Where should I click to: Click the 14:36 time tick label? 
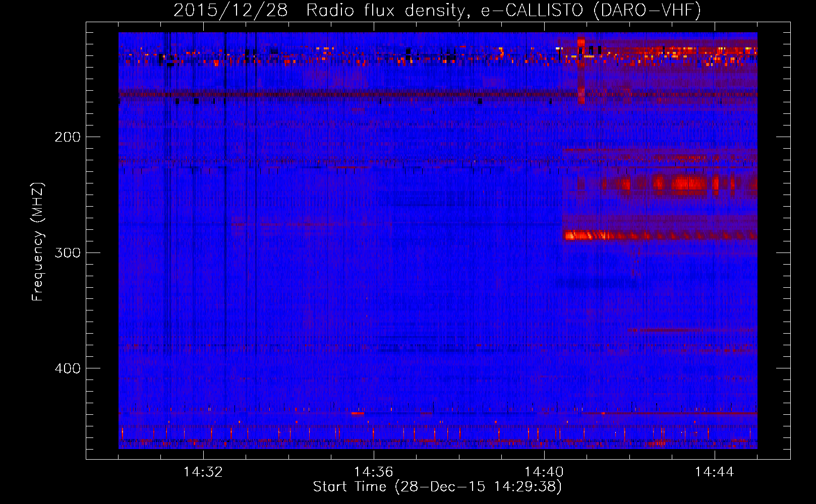pos(374,472)
